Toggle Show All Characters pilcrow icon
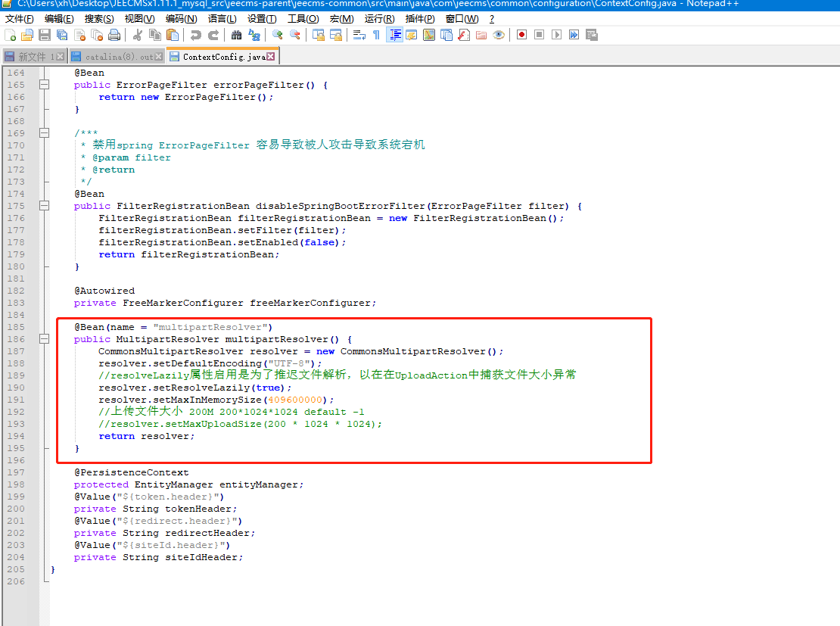Screen dimensions: 840x626 pyautogui.click(x=376, y=36)
